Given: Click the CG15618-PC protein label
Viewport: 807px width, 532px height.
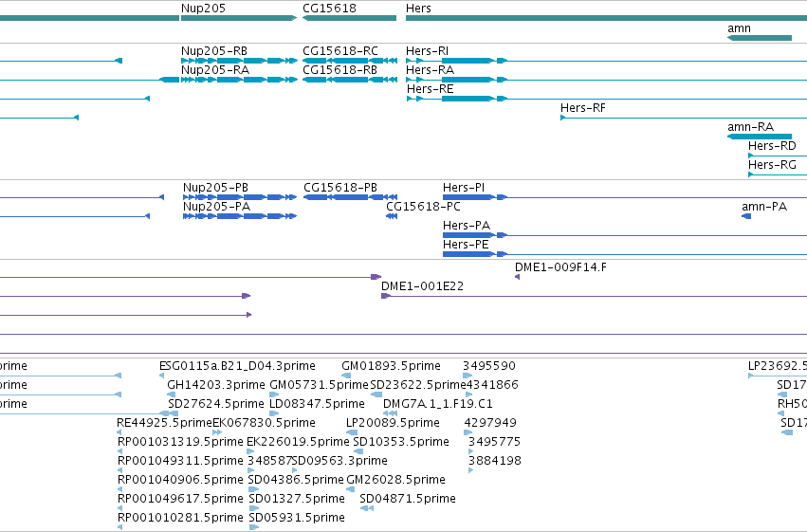Looking at the screenshot, I should coord(423,207).
